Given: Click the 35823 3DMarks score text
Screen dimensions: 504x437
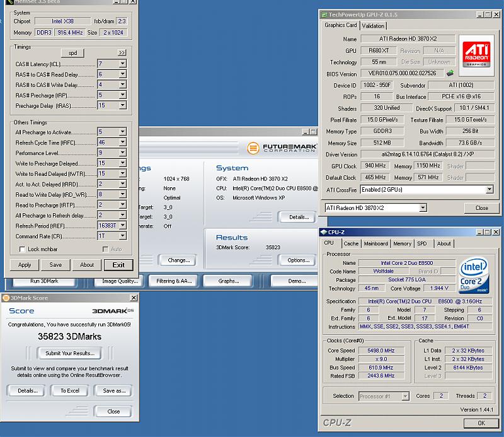Looking at the screenshot, I should [69, 337].
